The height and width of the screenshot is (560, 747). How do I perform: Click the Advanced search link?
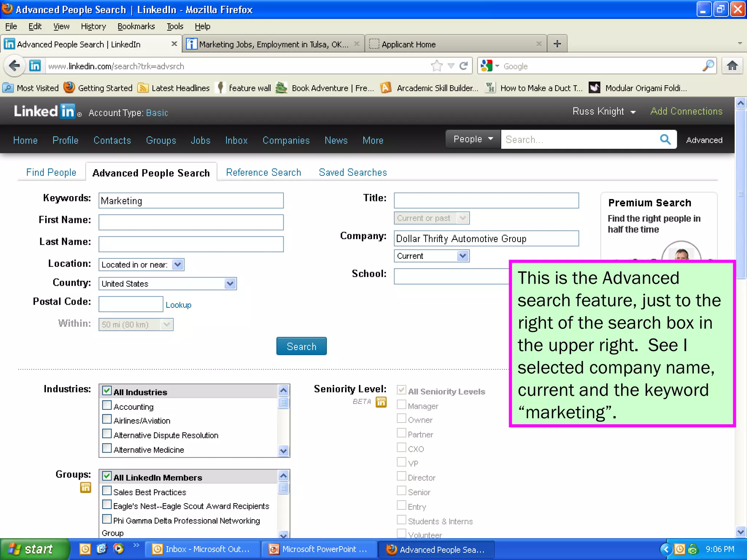click(x=704, y=140)
